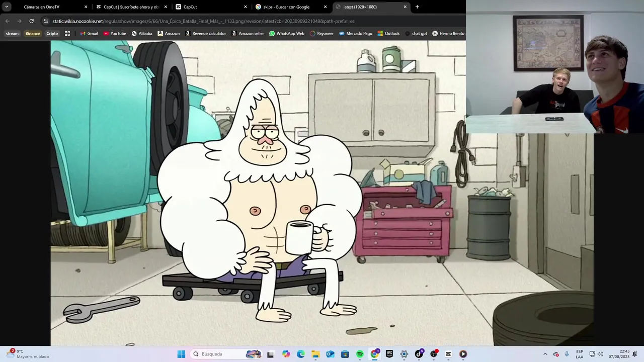Close the skips - Buscar con Google tab
Image resolution: width=644 pixels, height=362 pixels.
(325, 7)
